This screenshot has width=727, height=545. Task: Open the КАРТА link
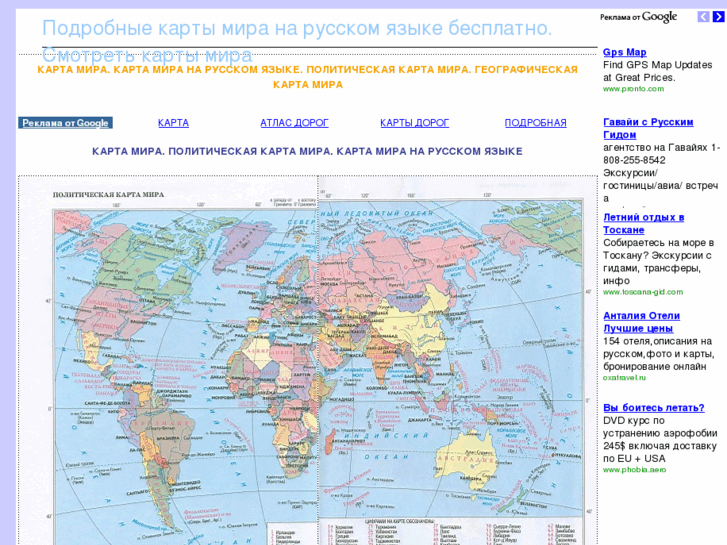point(173,123)
